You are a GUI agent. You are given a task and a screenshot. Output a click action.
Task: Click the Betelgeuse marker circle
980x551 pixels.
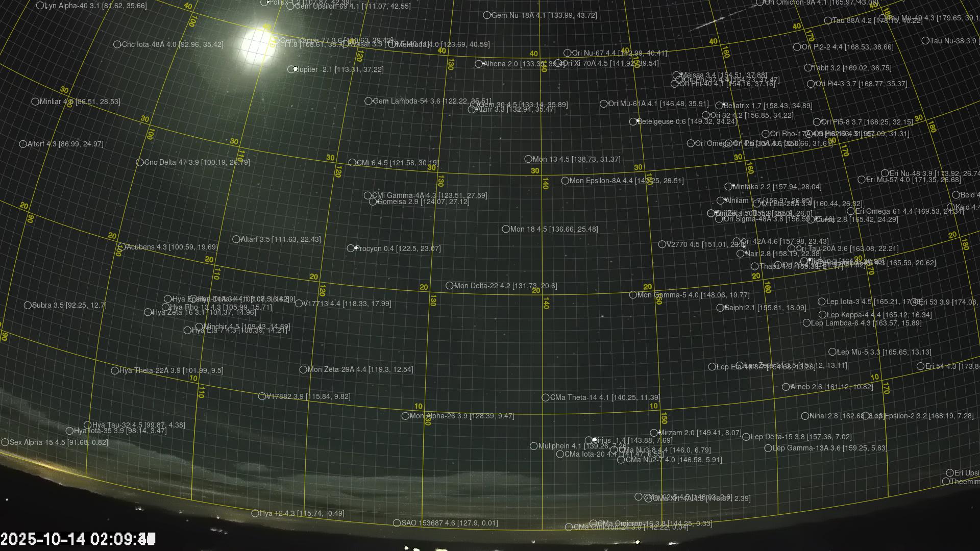click(633, 122)
